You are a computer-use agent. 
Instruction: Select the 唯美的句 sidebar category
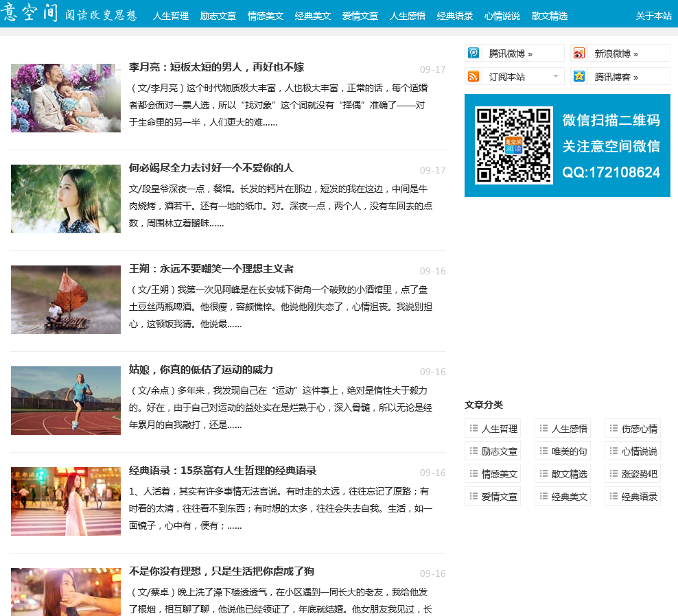(x=563, y=451)
